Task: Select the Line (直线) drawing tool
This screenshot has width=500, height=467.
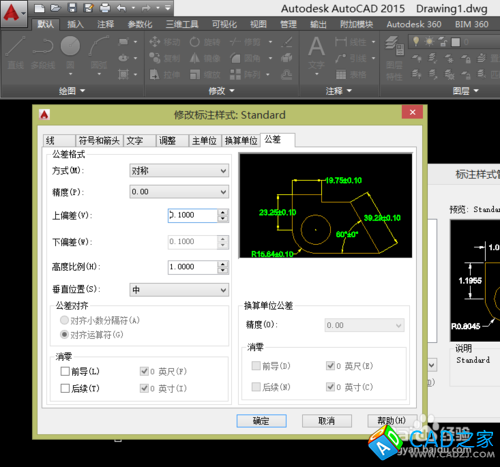Action: tap(16, 52)
